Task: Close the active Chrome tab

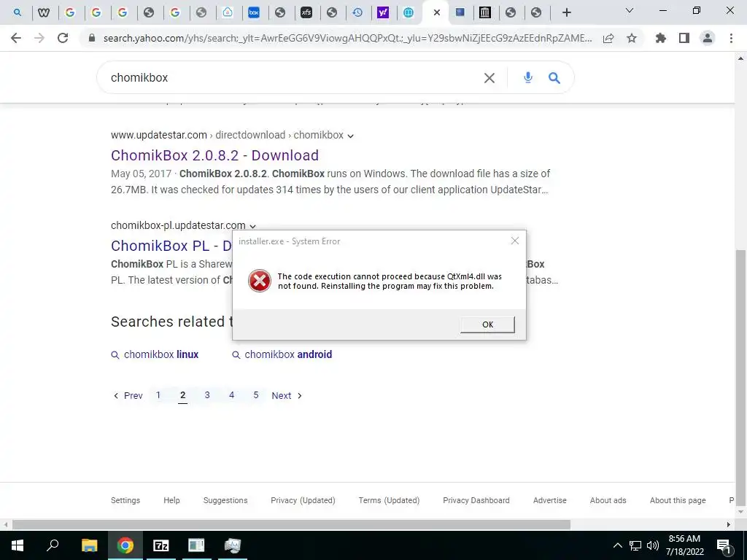Action: pyautogui.click(x=437, y=12)
